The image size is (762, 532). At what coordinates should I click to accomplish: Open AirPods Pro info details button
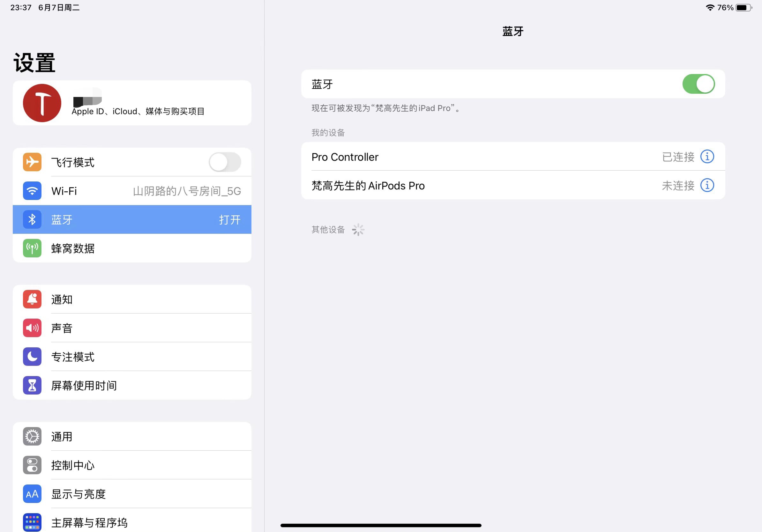(707, 185)
